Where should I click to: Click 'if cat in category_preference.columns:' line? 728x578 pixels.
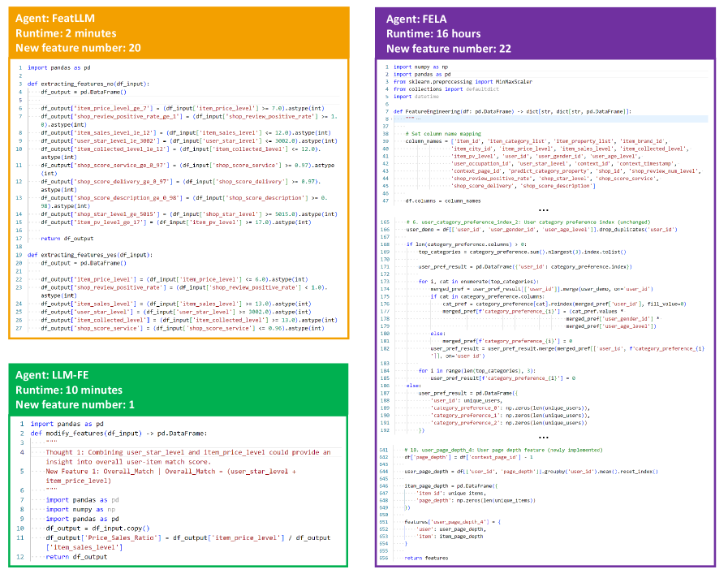(x=487, y=296)
